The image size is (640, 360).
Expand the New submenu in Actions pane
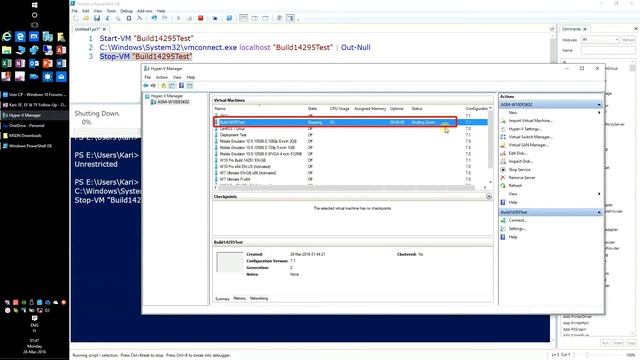(x=599, y=113)
